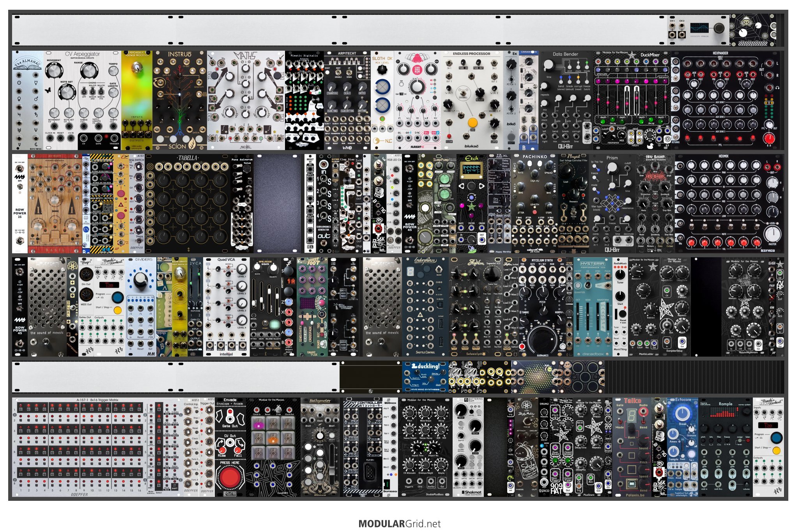Select the Psychedelic Voltage Processor module

(x=137, y=100)
